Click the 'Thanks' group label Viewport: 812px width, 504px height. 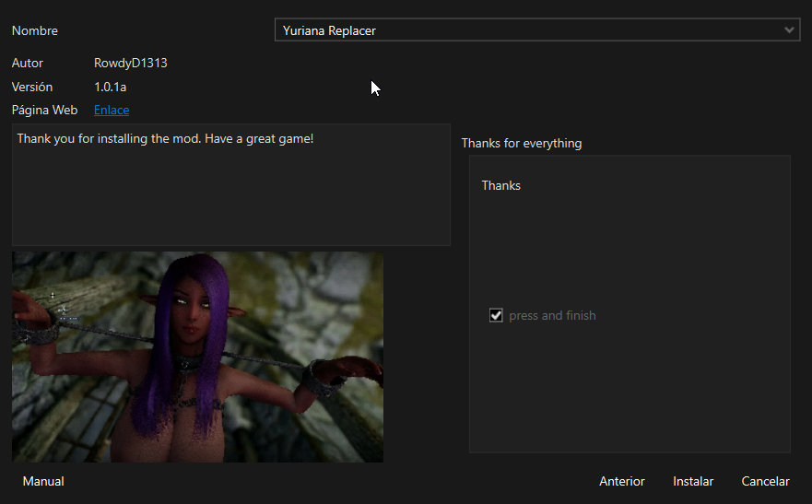[500, 186]
